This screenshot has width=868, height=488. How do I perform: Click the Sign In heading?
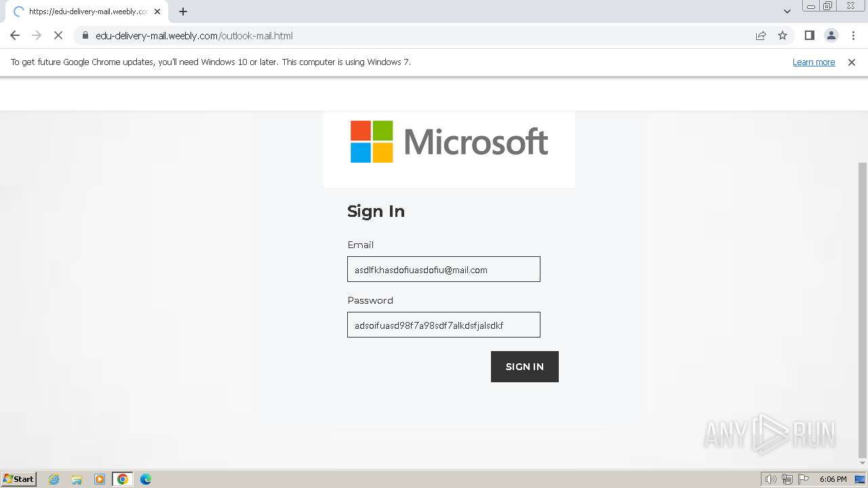click(376, 211)
